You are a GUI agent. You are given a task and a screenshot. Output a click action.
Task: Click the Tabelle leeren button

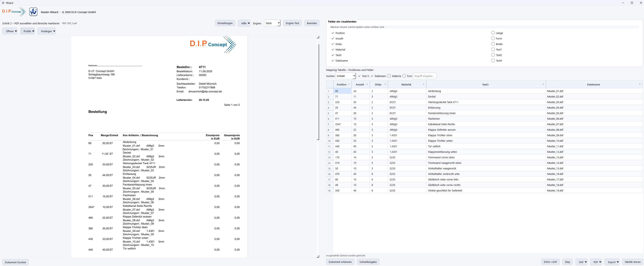[x=632, y=262]
